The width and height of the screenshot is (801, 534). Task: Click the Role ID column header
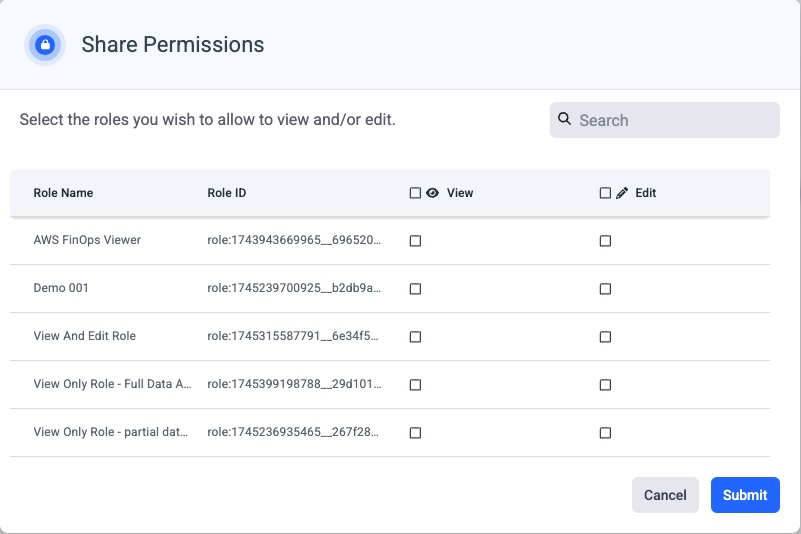[x=226, y=193]
